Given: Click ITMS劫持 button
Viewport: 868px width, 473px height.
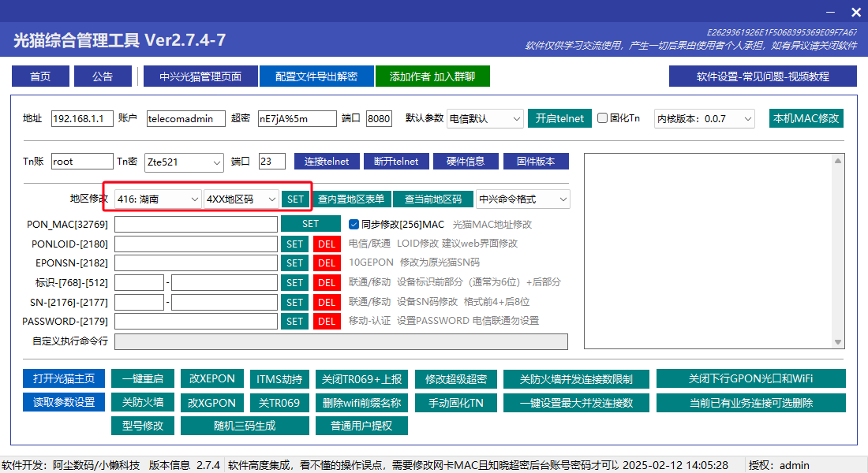Looking at the screenshot, I should tap(279, 379).
